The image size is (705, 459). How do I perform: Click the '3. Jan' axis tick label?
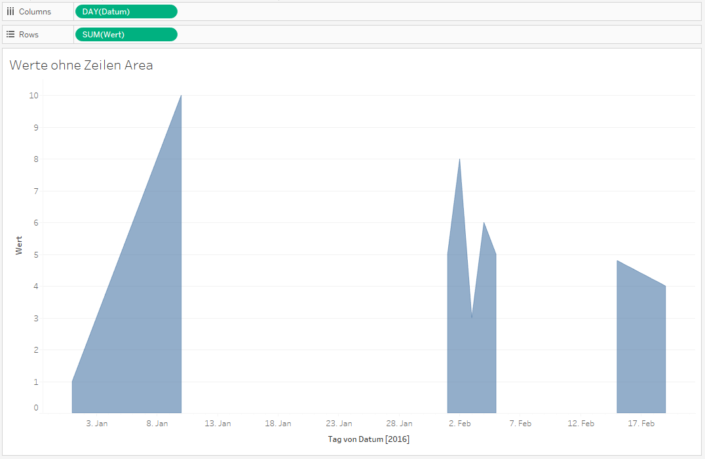(x=97, y=423)
